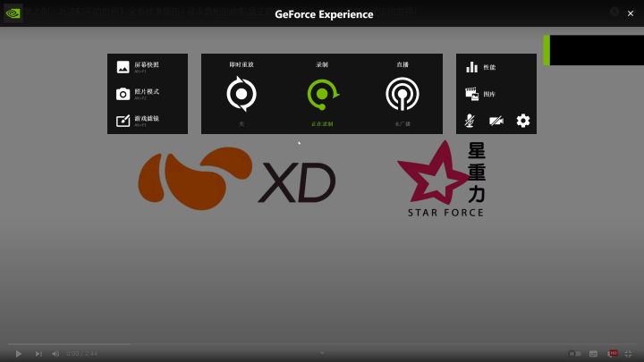This screenshot has width=644, height=362.
Task: Click the 直播 heading text
Action: pyautogui.click(x=402, y=64)
